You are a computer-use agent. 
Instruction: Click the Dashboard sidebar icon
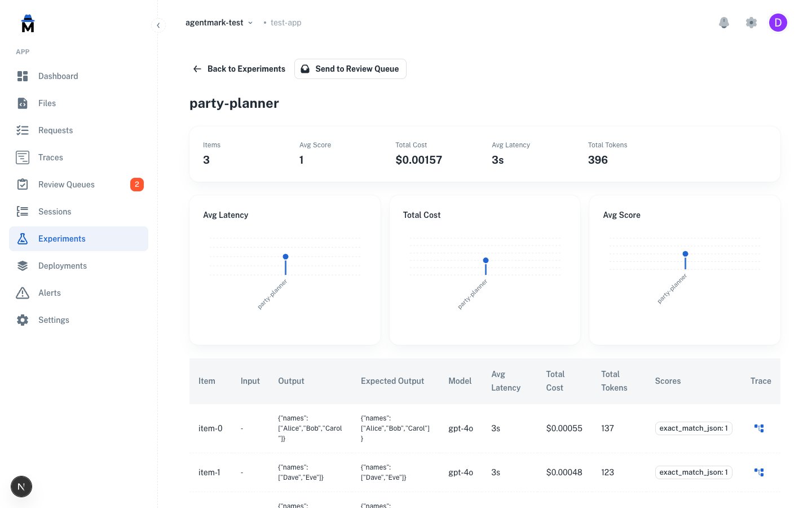click(23, 76)
